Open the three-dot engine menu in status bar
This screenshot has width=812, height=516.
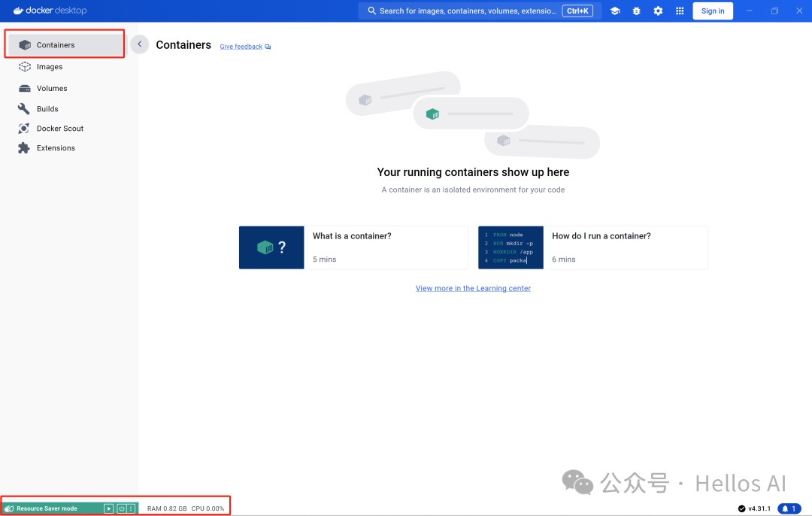[x=132, y=508]
